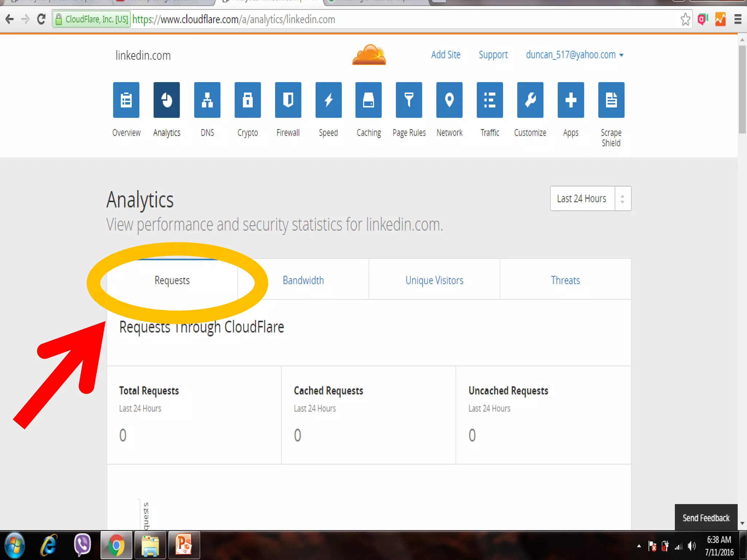Open the Firewall shield icon
747x560 pixels.
[x=288, y=100]
